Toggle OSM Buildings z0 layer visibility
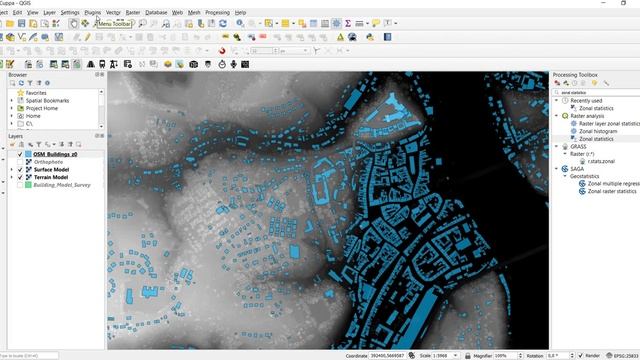640x360 pixels. pos(20,154)
